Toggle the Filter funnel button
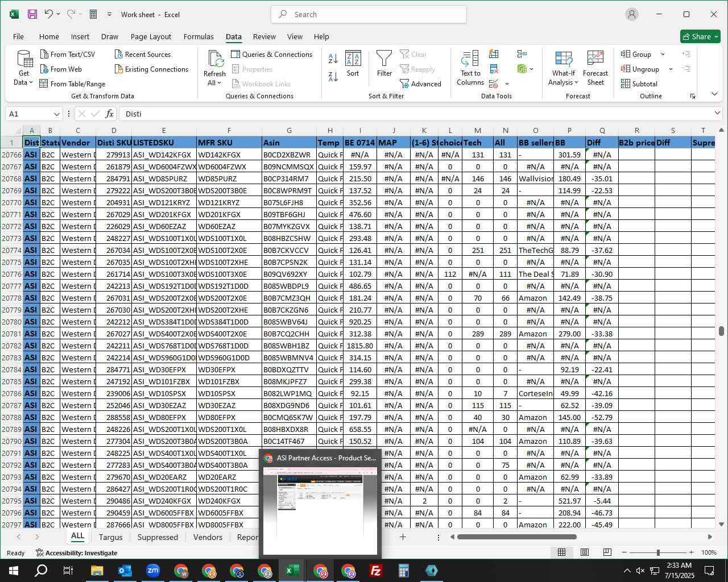Screen dimensions: 728x582 point(384,64)
